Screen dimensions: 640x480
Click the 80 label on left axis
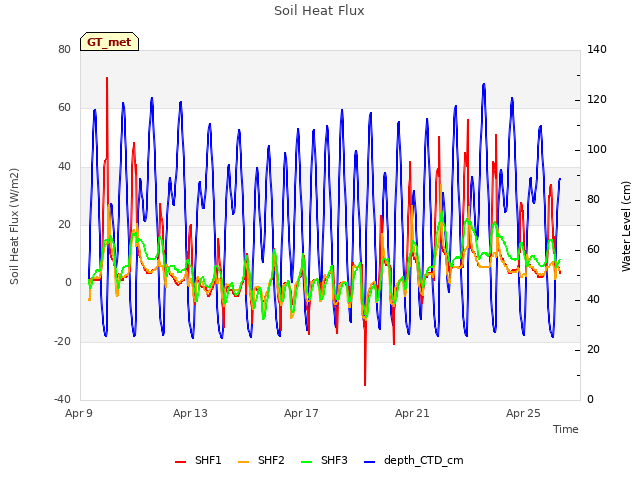coord(64,49)
